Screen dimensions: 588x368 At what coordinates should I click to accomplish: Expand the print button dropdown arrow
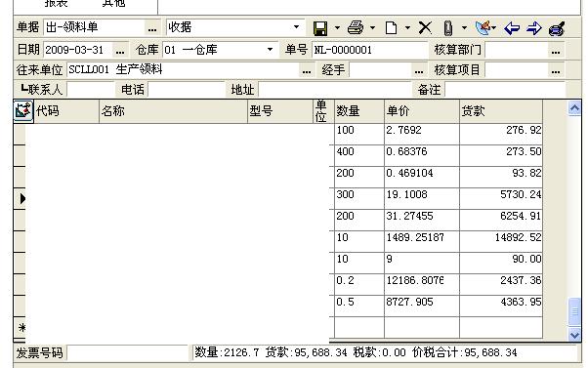372,27
